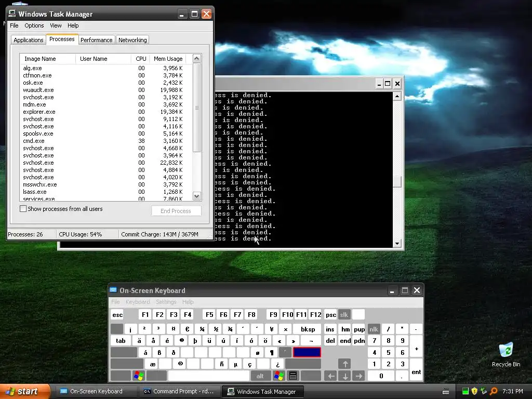Click the End Process button

[176, 211]
